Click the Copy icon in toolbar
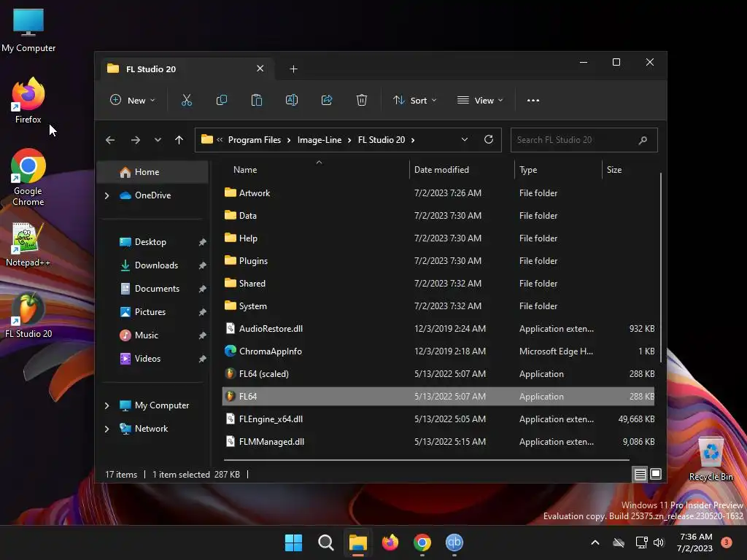Image resolution: width=747 pixels, height=560 pixels. 222,100
